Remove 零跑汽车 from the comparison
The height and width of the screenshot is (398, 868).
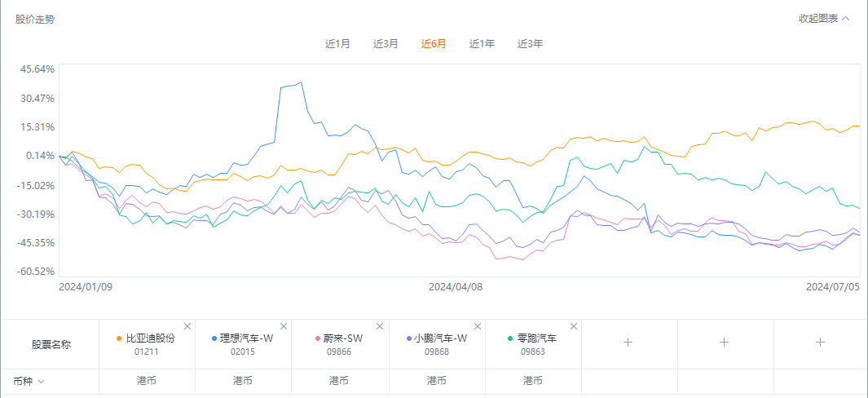574,326
